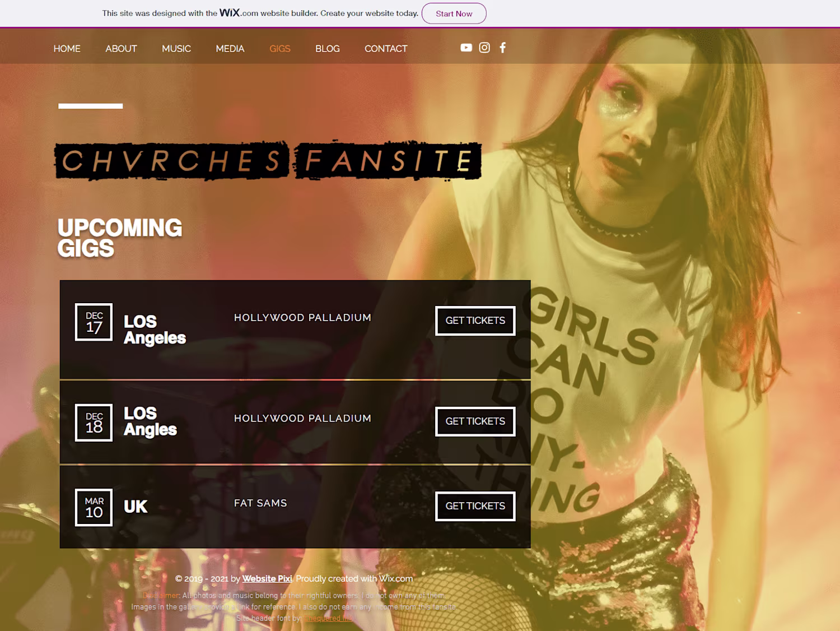Navigate to the MUSIC page

(x=176, y=49)
